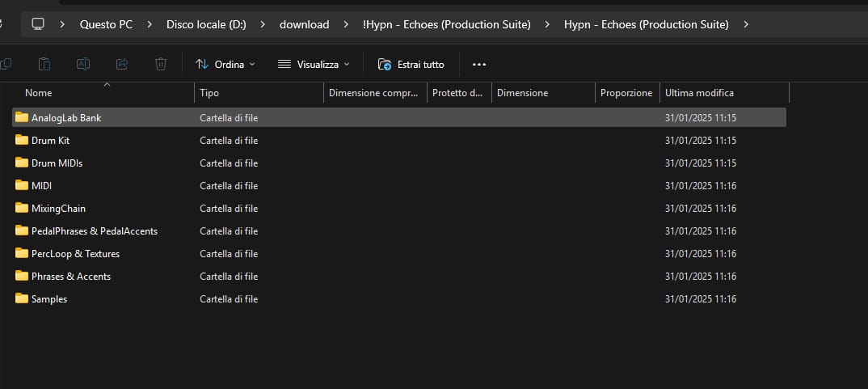Click the Tipo cell of Drum Kit row
868x389 pixels.
click(229, 140)
